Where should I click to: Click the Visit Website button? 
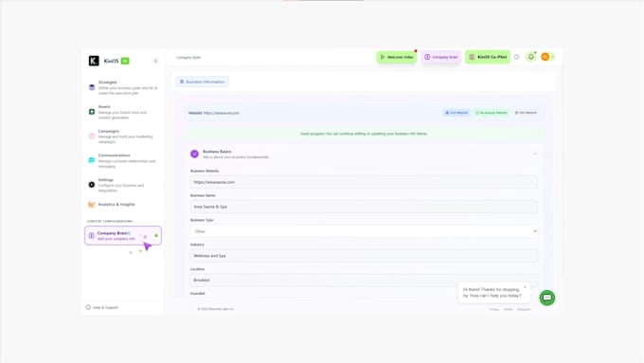click(456, 113)
